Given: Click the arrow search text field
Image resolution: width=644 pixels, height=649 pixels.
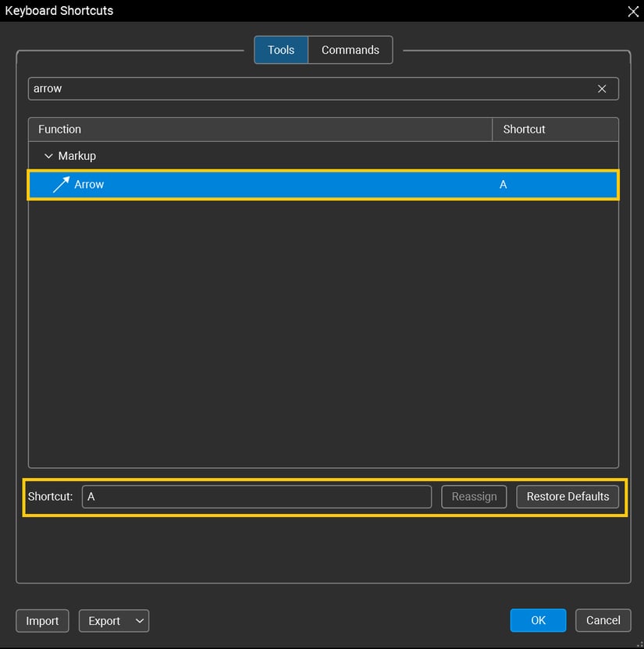Looking at the screenshot, I should pos(312,88).
